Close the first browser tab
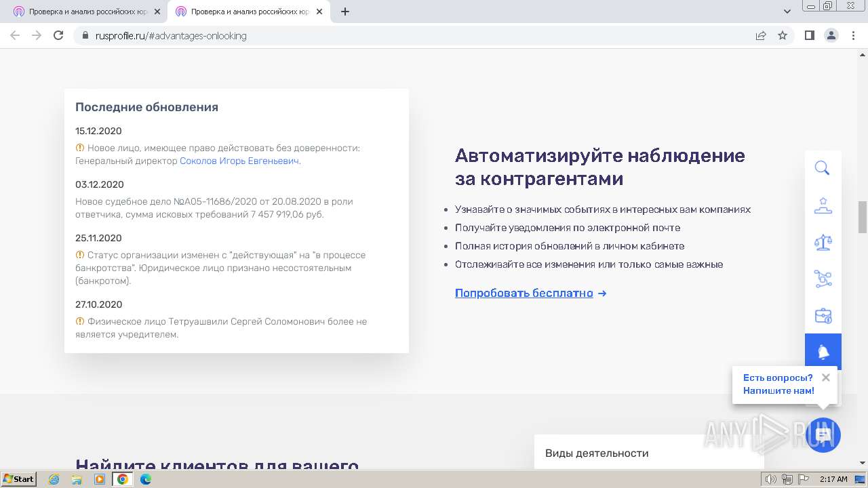The height and width of the screenshot is (488, 868). (157, 12)
